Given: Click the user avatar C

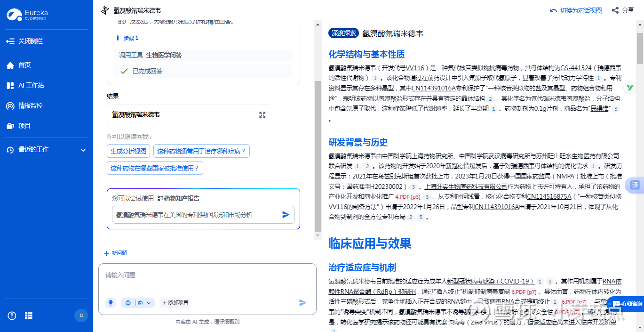Looking at the screenshot, I should coord(81,316).
